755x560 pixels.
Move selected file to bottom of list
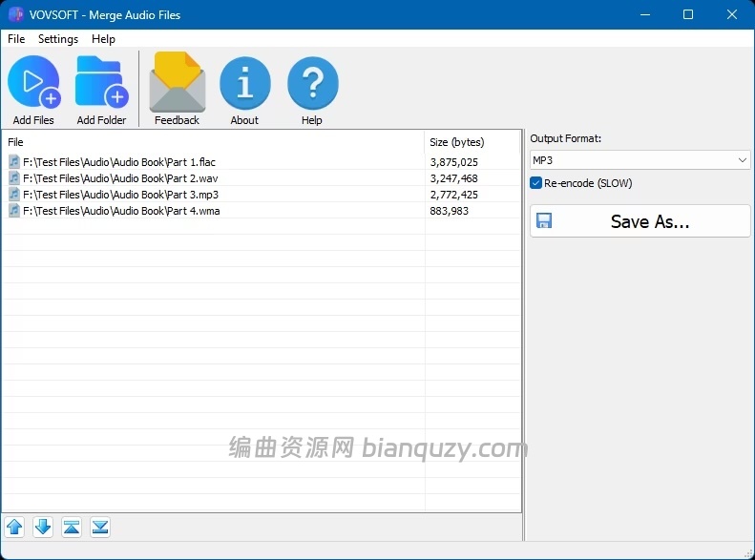[x=100, y=528]
